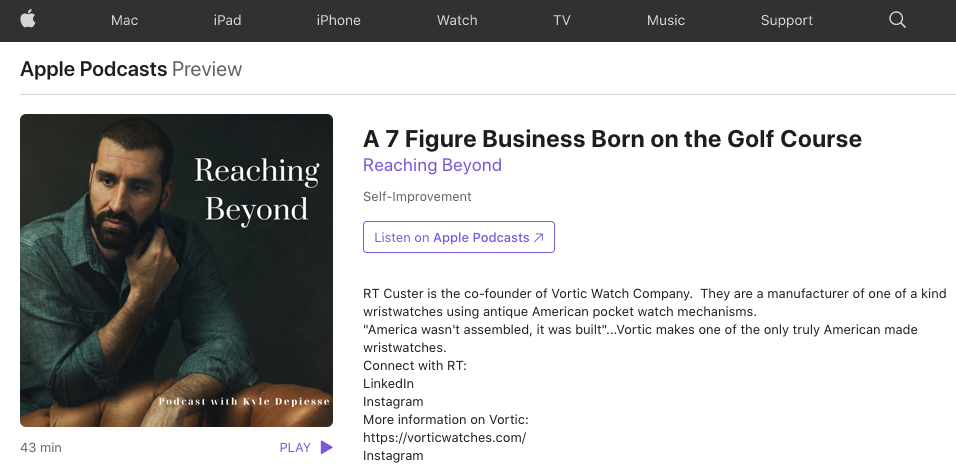956x468 pixels.
Task: Go to the iPhone section
Action: point(338,20)
